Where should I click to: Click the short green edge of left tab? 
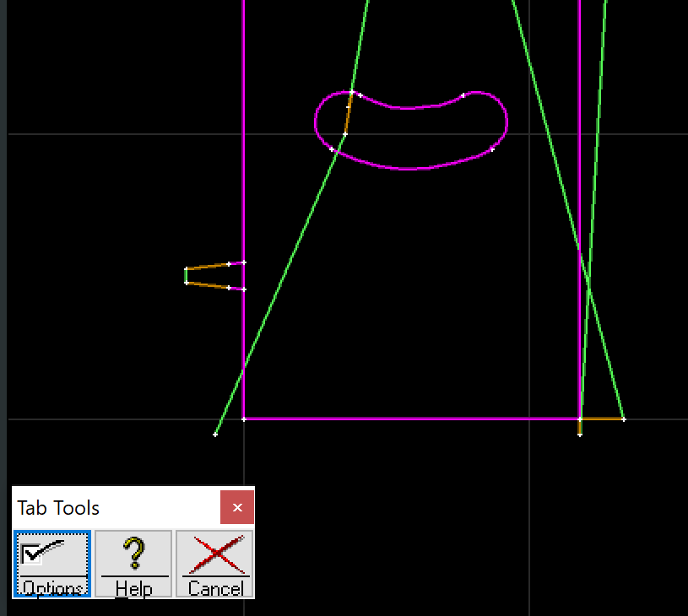(x=186, y=276)
